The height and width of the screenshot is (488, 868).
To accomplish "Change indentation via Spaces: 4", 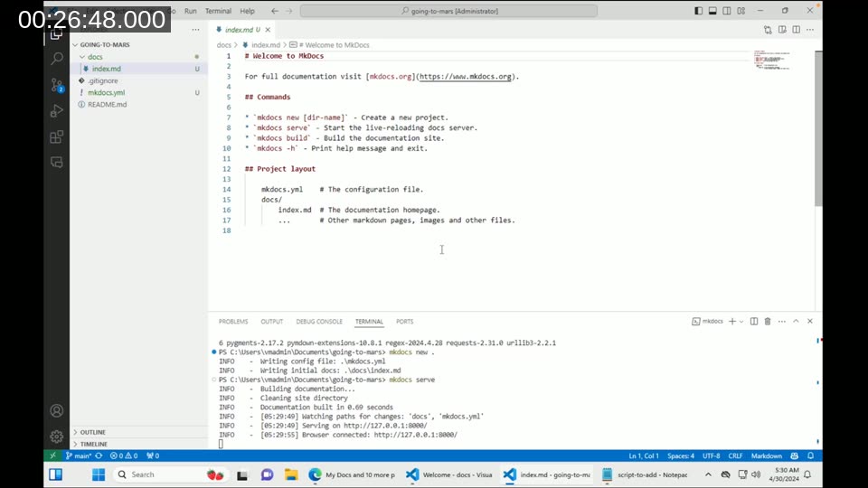I will tap(680, 455).
